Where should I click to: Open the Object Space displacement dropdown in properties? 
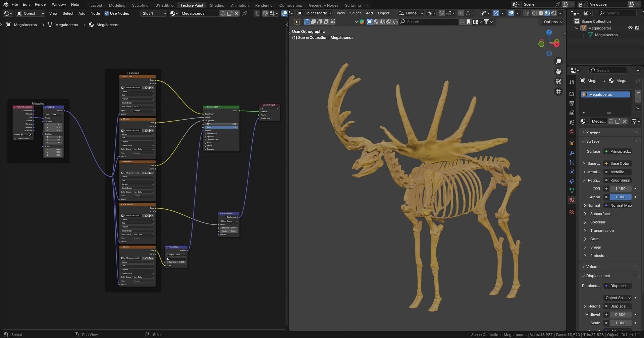618,298
